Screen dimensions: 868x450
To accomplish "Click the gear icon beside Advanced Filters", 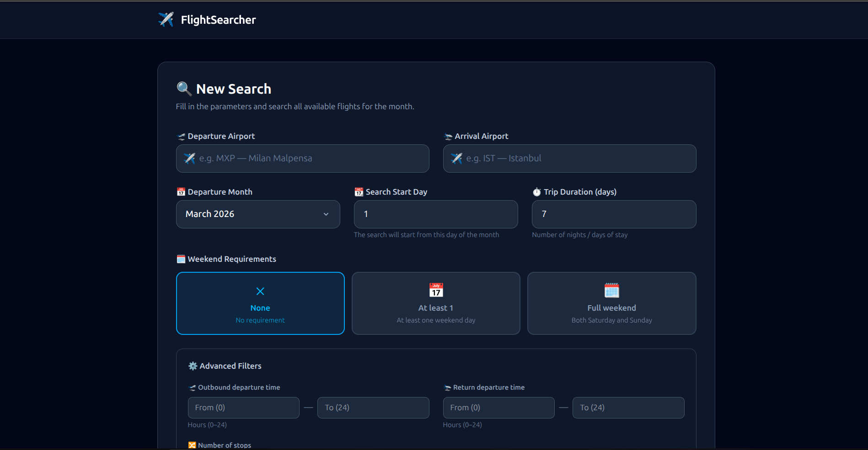I will [x=193, y=365].
